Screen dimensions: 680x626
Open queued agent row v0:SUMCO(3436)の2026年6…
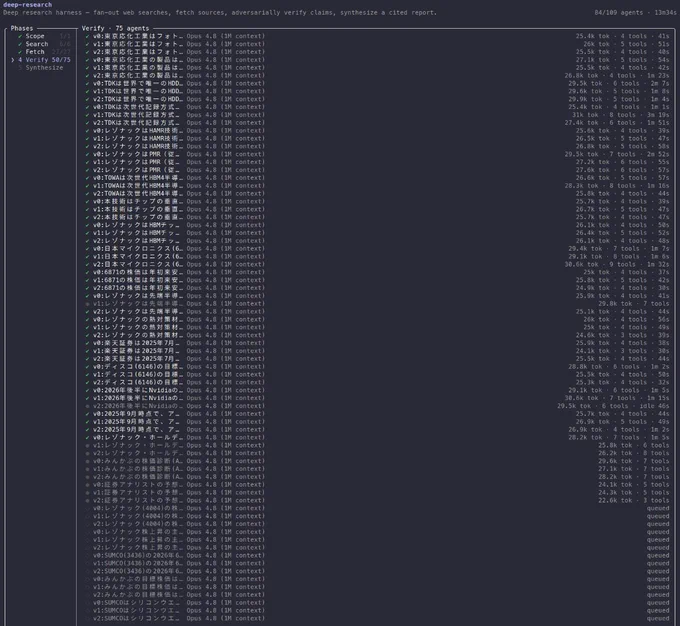point(377,555)
